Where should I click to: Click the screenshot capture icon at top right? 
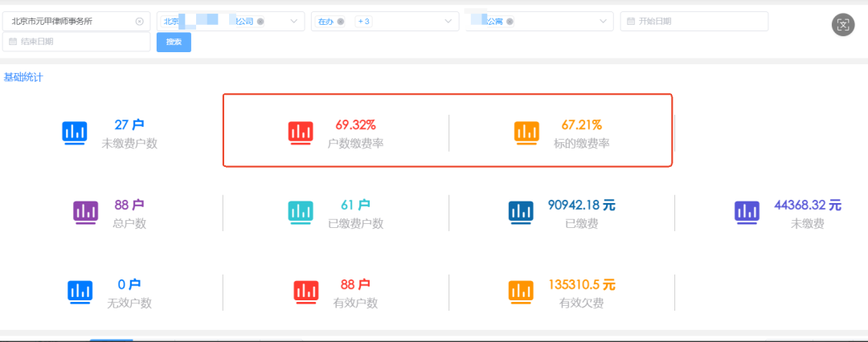click(x=842, y=24)
